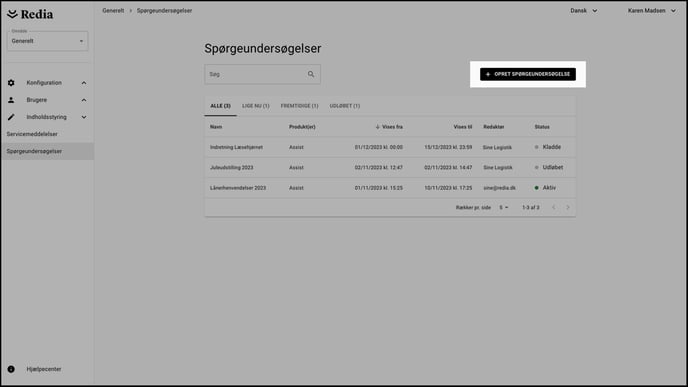Toggle the Brugere section chevron
The height and width of the screenshot is (387, 688).
coord(84,100)
